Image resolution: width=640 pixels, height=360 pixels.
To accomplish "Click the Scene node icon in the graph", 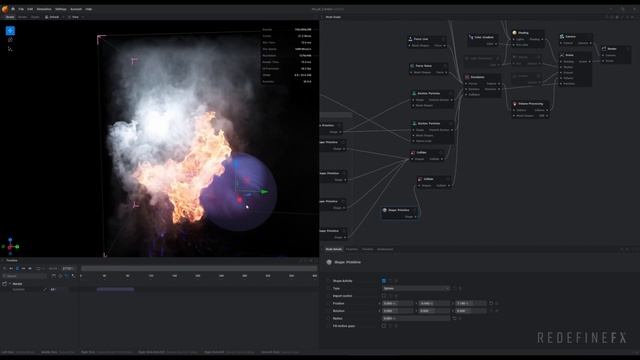I will [562, 55].
